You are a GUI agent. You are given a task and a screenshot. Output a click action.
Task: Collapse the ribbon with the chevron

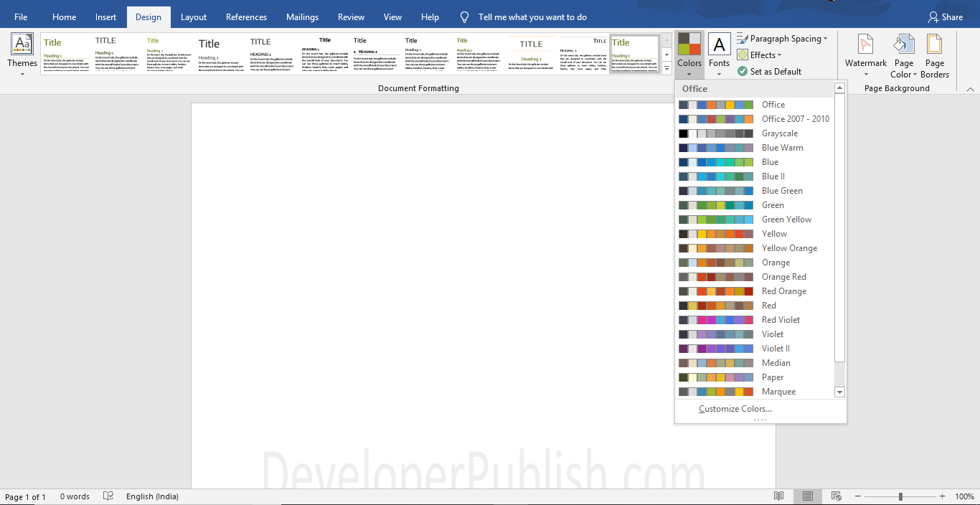coord(971,88)
